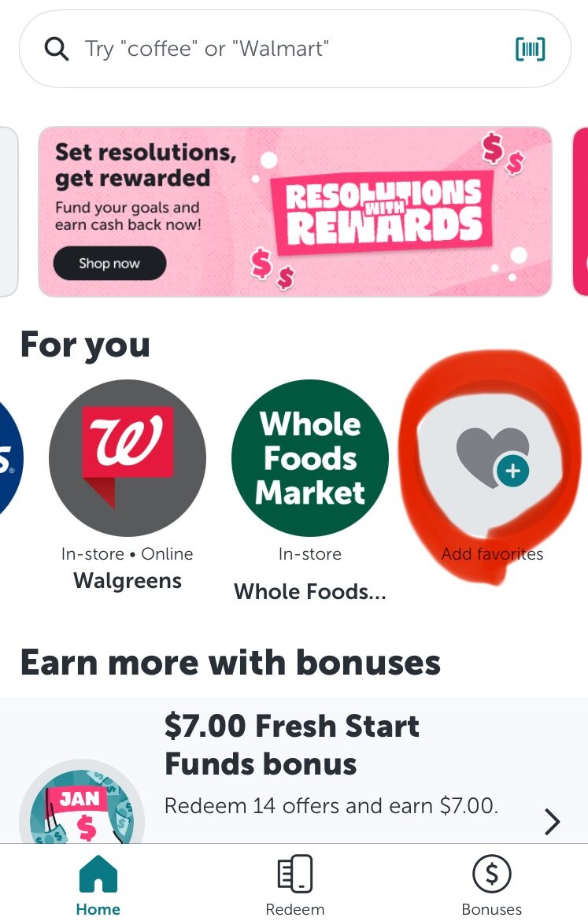The height and width of the screenshot is (921, 588).
Task: Open the Redeem receipt icon
Action: point(295,874)
